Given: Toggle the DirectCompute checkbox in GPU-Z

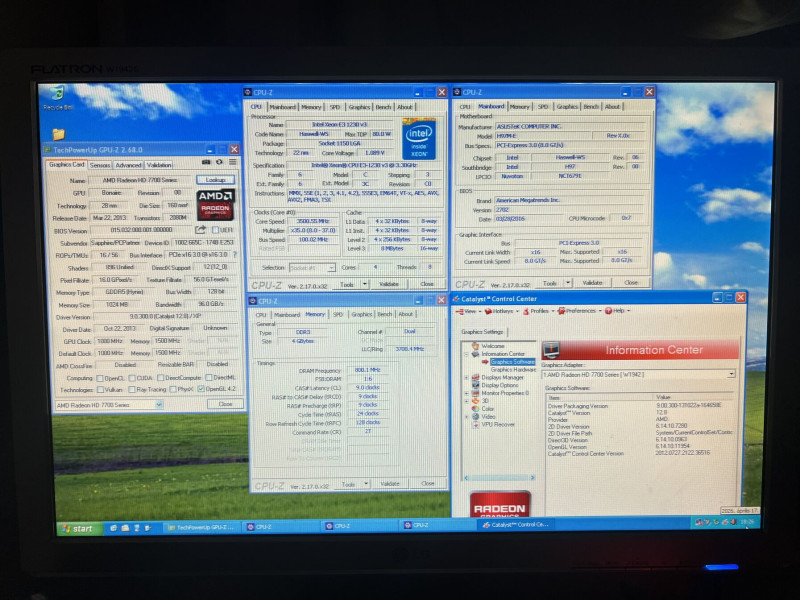Looking at the screenshot, I should coord(160,378).
